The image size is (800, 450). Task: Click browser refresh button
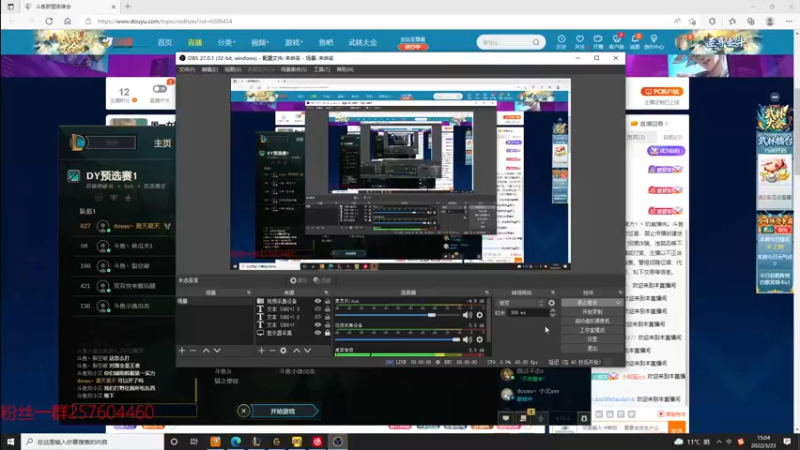point(49,21)
